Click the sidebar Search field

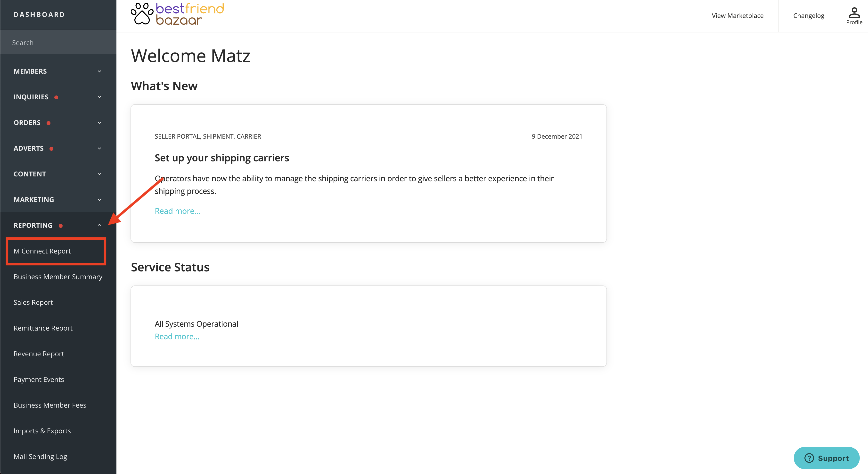[x=58, y=42]
